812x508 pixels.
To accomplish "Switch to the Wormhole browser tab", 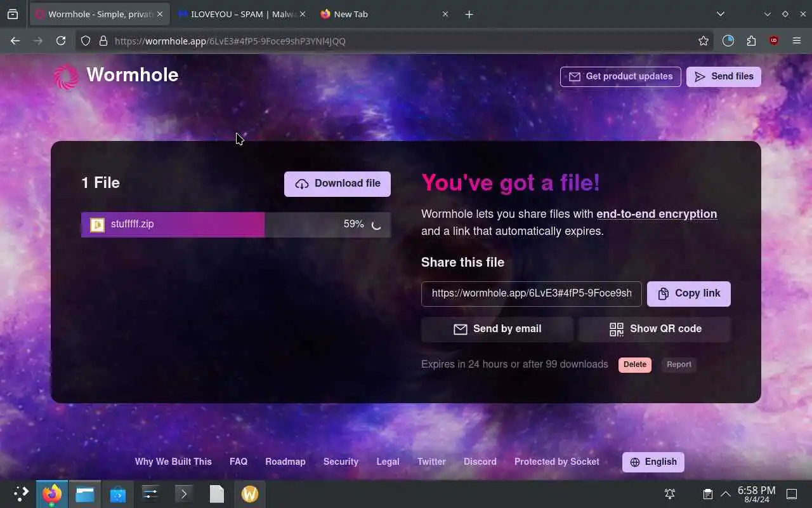I will click(x=99, y=14).
